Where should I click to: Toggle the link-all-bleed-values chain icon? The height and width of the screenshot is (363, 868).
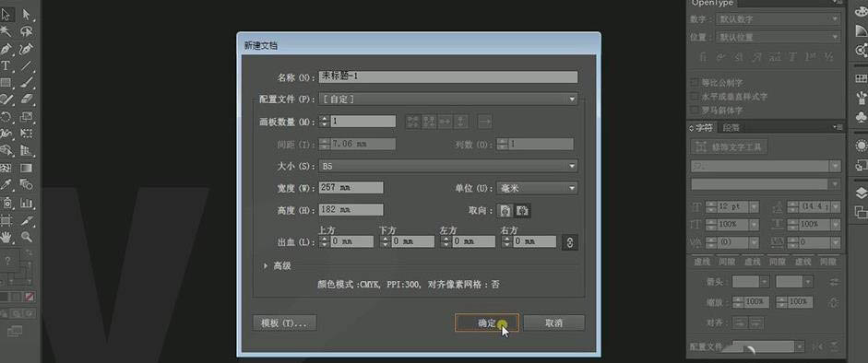pos(570,242)
